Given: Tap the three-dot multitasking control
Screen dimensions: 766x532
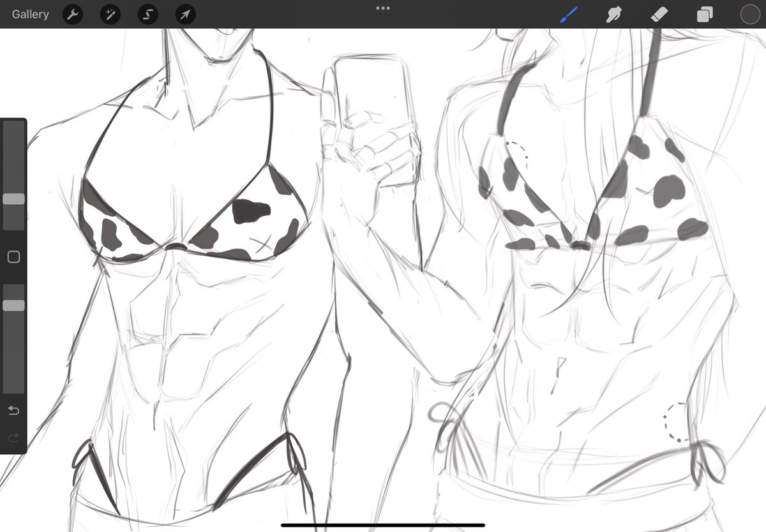Looking at the screenshot, I should [383, 8].
